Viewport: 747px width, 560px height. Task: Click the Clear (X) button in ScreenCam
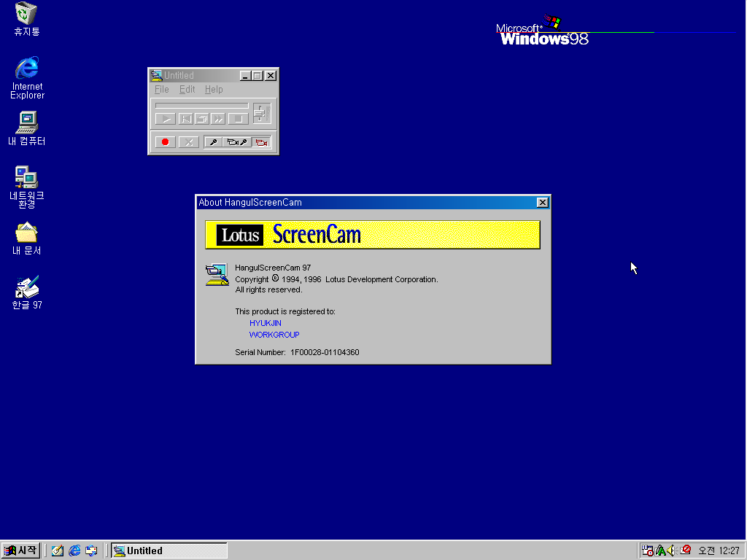pos(189,142)
